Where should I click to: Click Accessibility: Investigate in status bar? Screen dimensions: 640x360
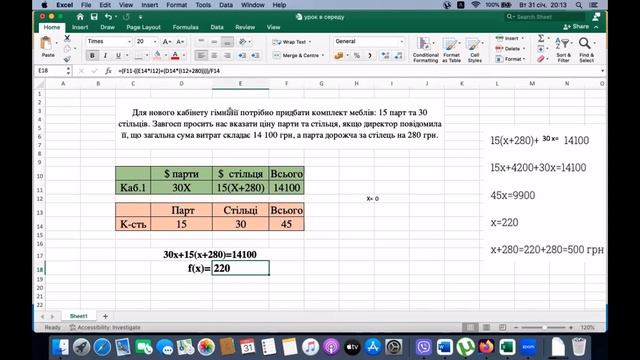[x=105, y=327]
